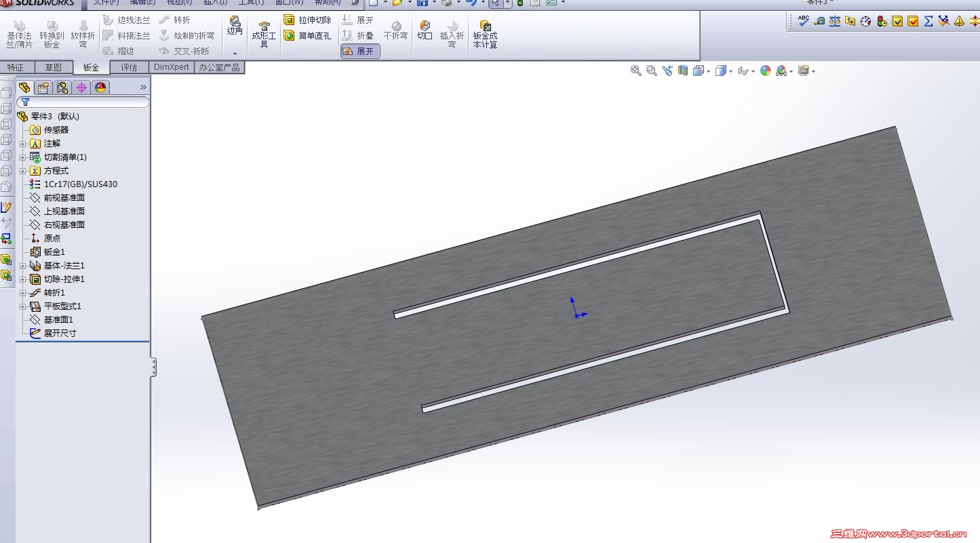This screenshot has width=980, height=543.
Task: Expand the Annotations (注解) tree node
Action: tap(23, 144)
